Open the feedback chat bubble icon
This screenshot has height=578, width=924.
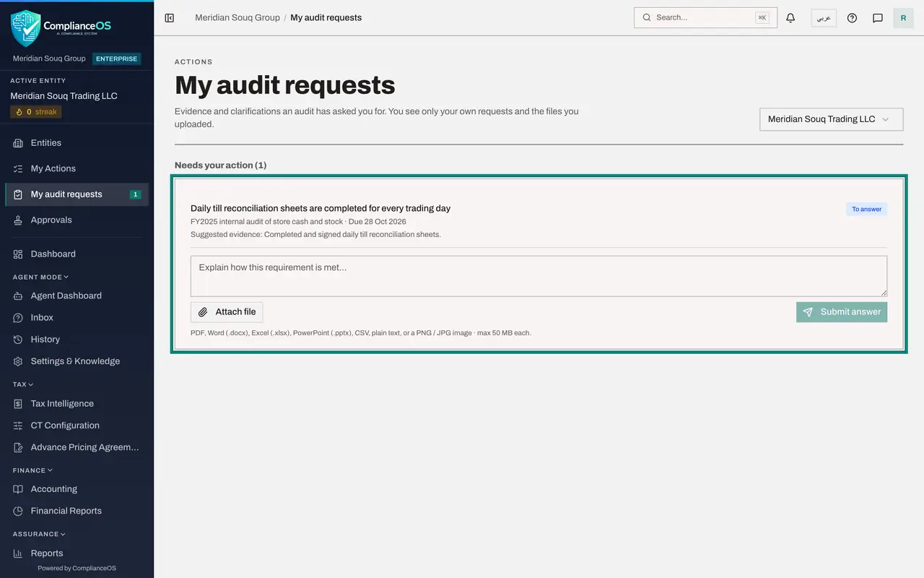click(x=878, y=18)
